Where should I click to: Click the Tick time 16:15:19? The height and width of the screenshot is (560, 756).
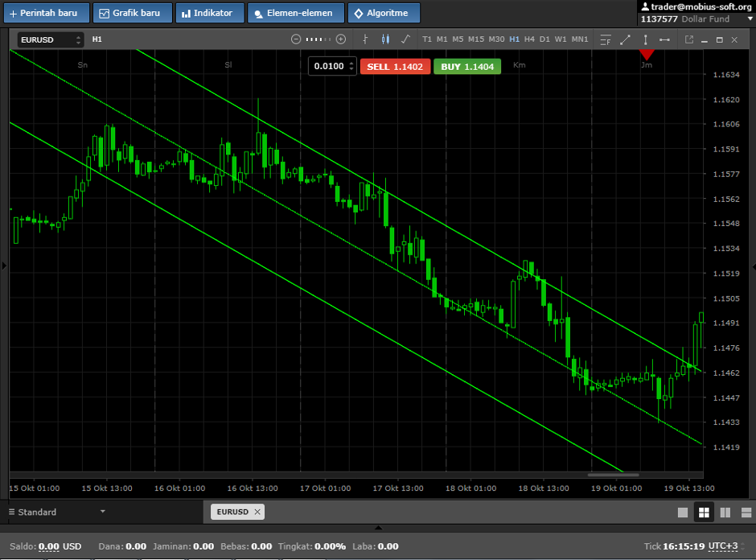click(684, 546)
